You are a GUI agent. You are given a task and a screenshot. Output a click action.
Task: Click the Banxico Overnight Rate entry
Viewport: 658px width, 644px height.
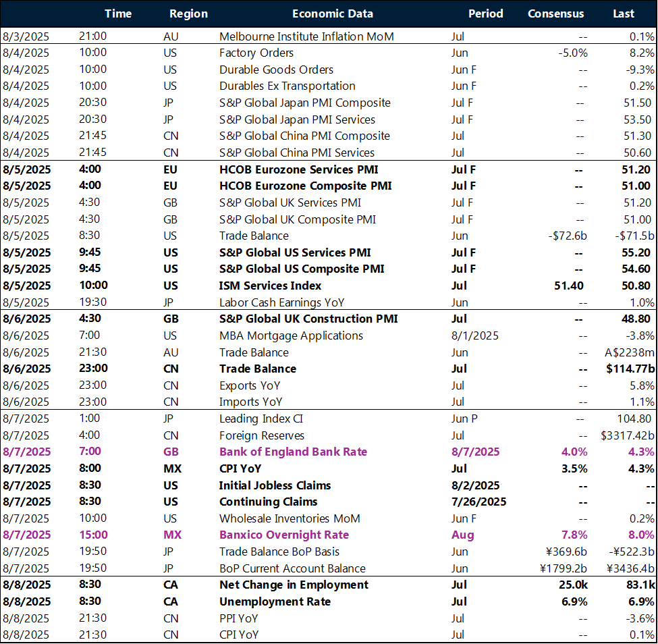[284, 535]
